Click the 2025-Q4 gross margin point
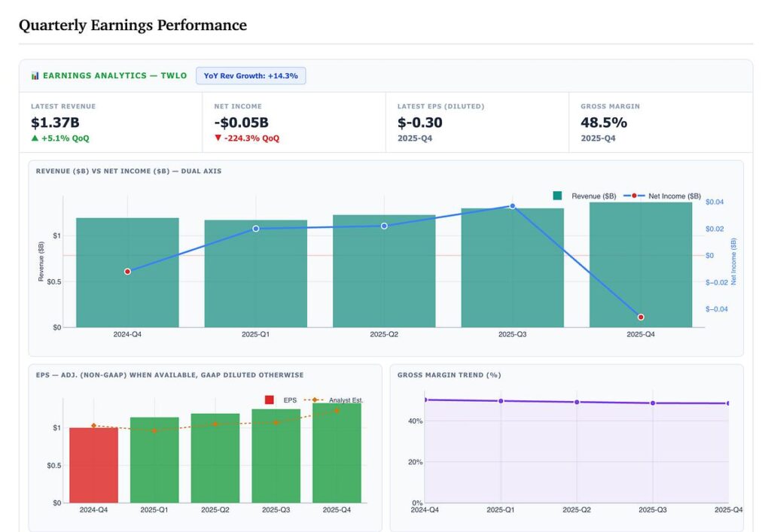The height and width of the screenshot is (532, 771). pos(728,403)
